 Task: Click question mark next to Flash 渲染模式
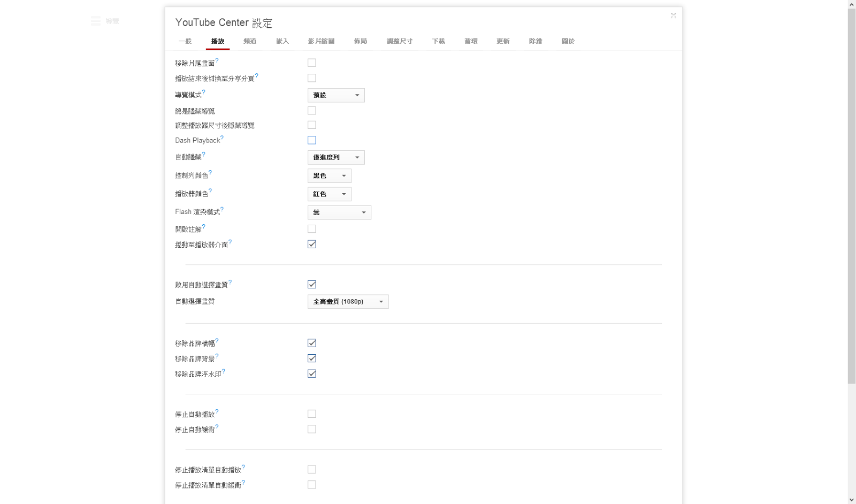click(x=222, y=209)
